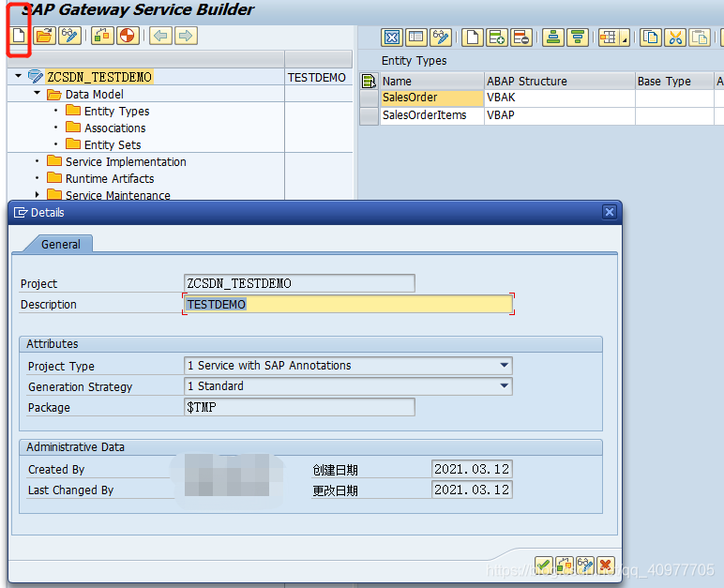Click the VBAK ABAP Structure cell
The height and width of the screenshot is (588, 724).
click(559, 98)
